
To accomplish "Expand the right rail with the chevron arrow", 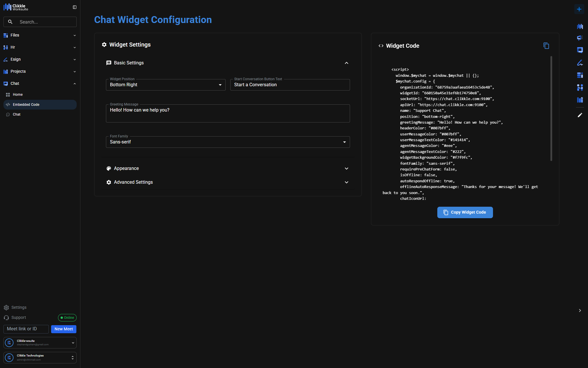I will (580, 310).
